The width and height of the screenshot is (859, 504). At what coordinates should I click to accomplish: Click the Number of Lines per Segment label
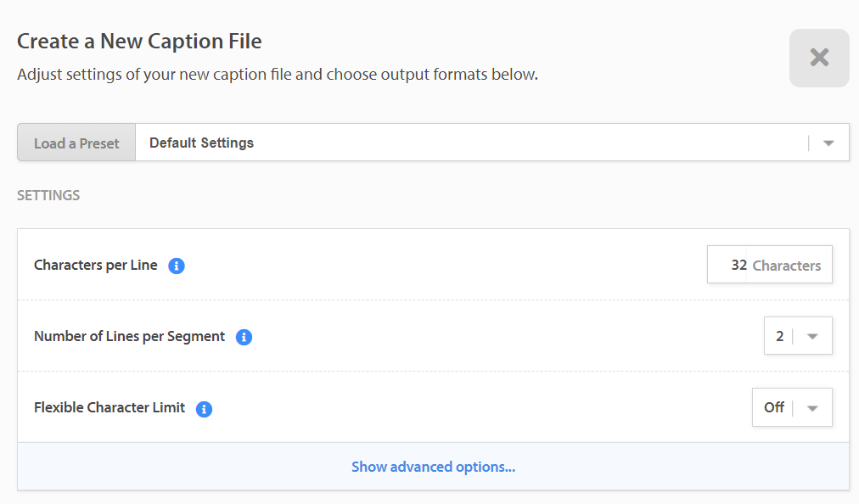pos(129,336)
